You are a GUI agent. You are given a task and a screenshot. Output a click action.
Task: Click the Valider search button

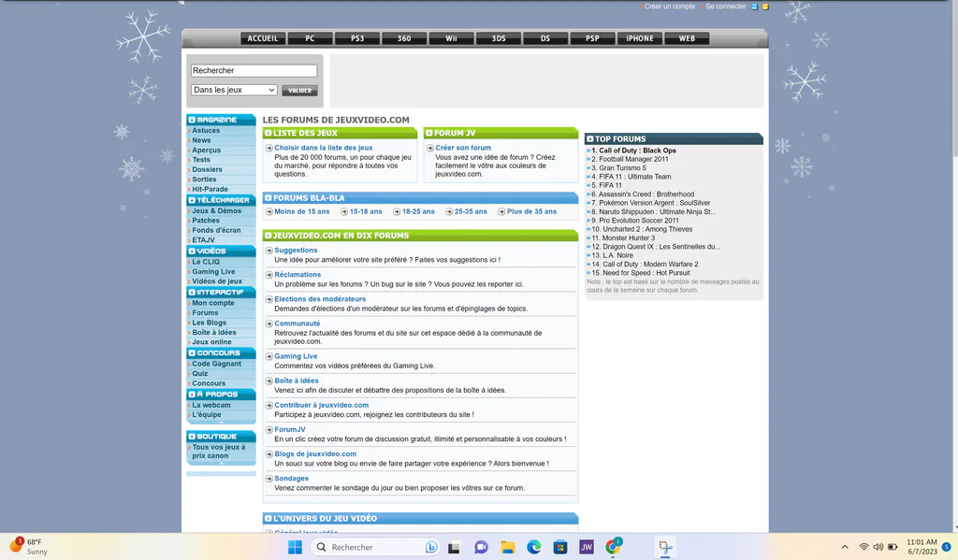[x=299, y=91]
